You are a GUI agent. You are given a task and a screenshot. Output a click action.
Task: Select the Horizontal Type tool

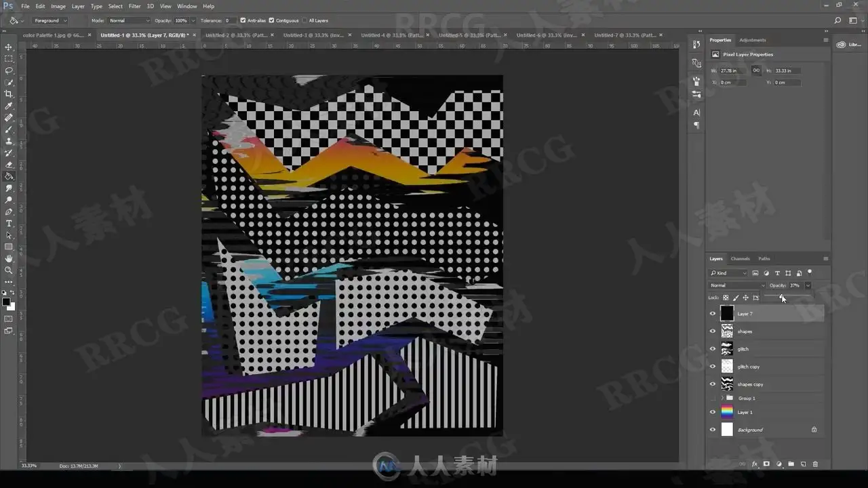click(x=9, y=223)
